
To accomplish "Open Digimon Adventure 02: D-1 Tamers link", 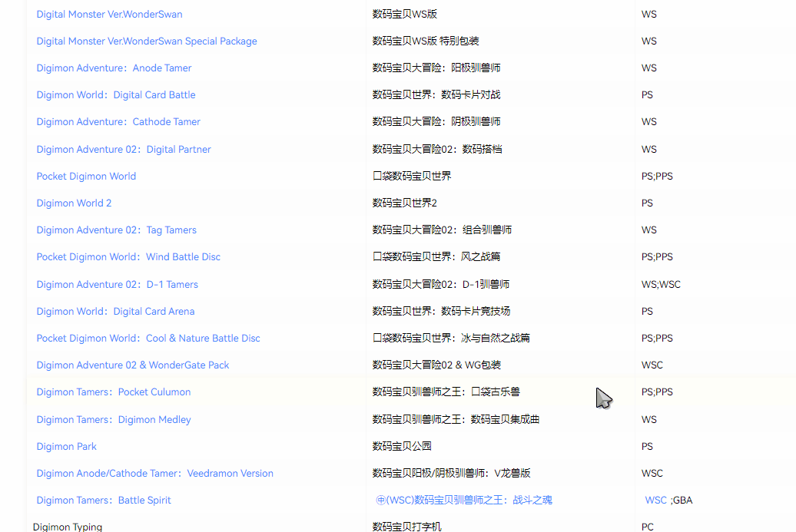I will (118, 285).
